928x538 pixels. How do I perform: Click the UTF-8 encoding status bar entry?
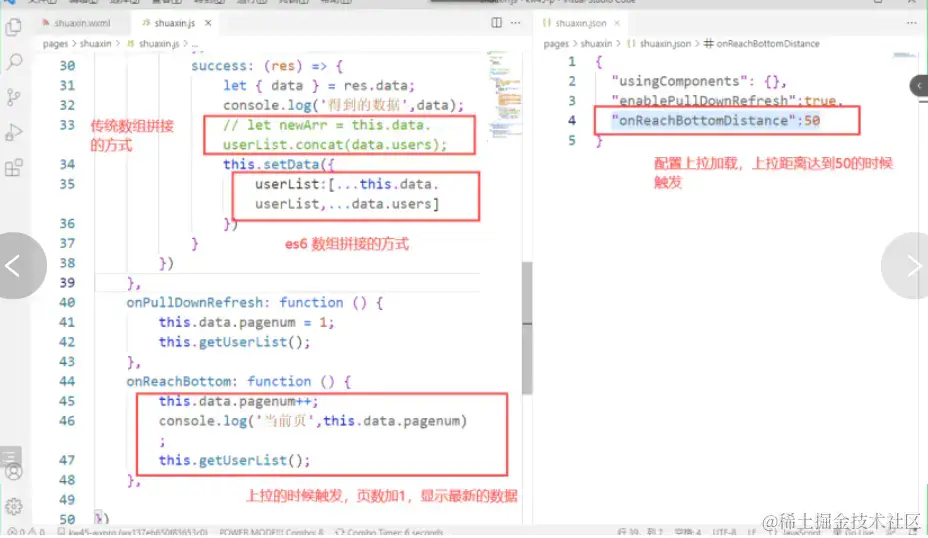[724, 531]
